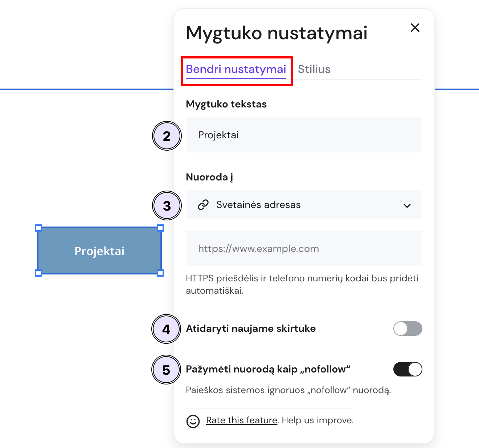Screen dimensions: 479x448
Task: Click the chevron beside Svetainės adresas
Action: [407, 205]
